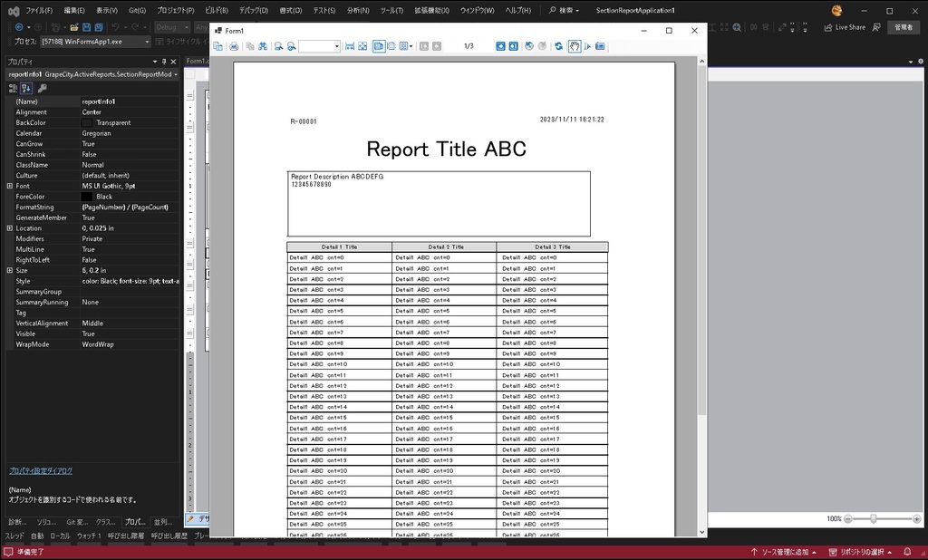Refresh the report preview
The width and height of the screenshot is (928, 560).
pos(558,45)
